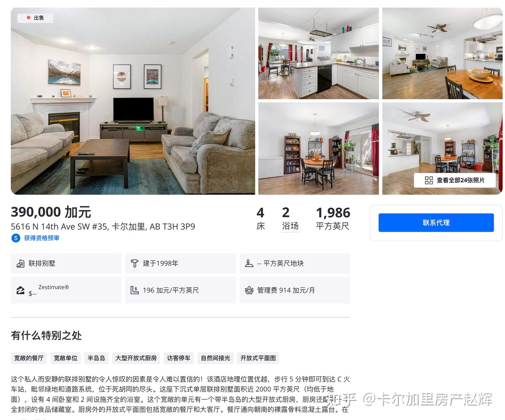Open the dining table and ceiling fan photo

442,53
